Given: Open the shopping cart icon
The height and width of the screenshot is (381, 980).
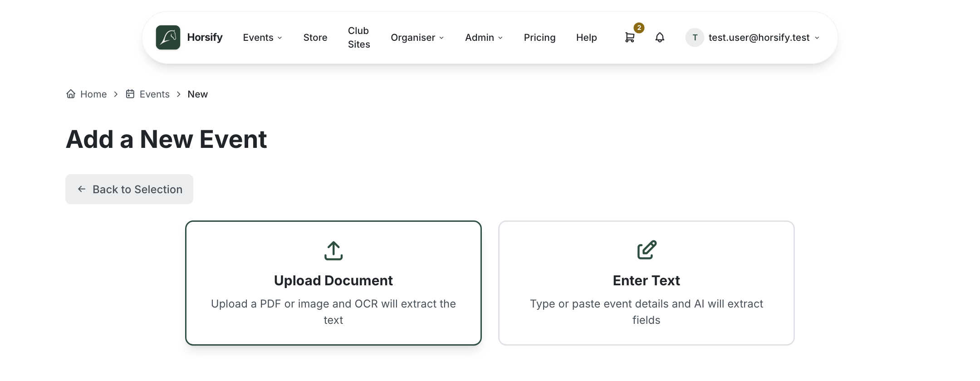Looking at the screenshot, I should 629,38.
